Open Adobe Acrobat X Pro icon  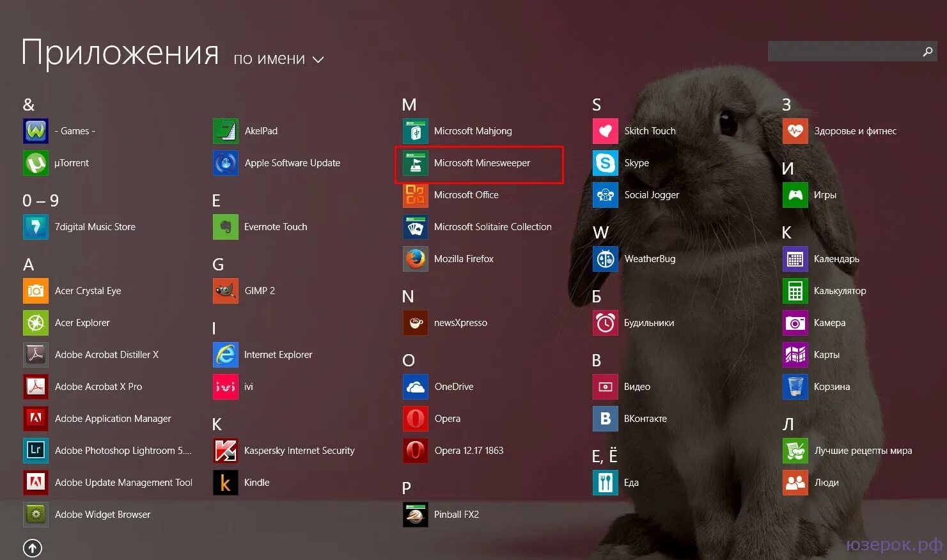tap(36, 387)
